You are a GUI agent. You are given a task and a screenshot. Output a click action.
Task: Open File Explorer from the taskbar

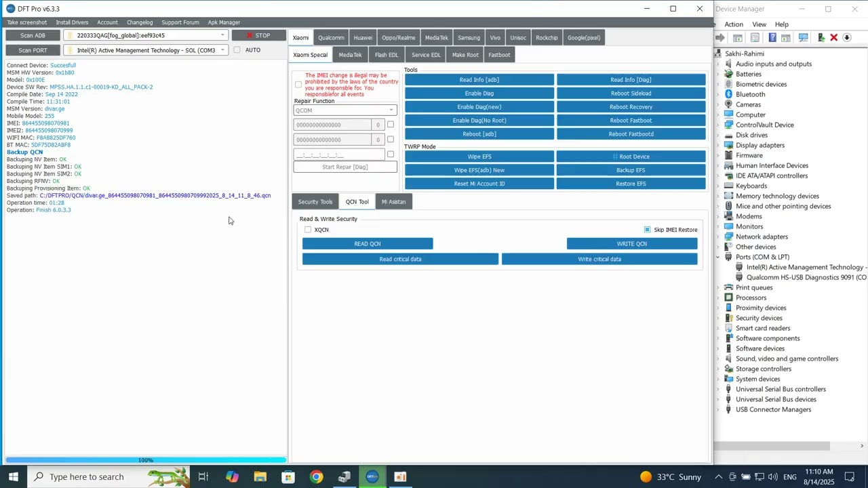pos(260,476)
